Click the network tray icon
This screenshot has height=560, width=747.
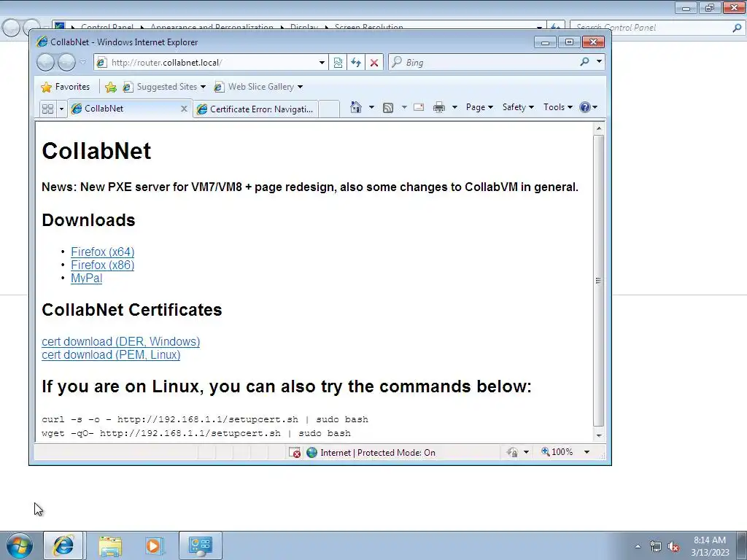[x=656, y=547]
